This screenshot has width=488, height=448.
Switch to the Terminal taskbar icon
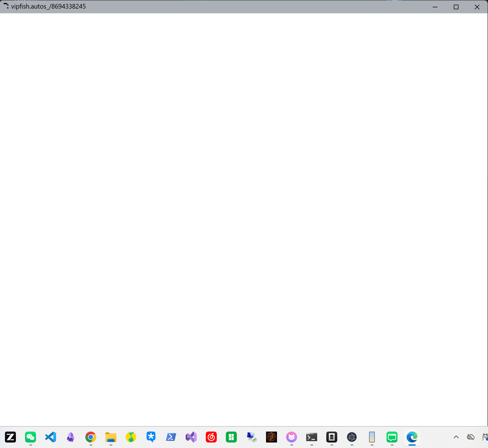tap(312, 437)
